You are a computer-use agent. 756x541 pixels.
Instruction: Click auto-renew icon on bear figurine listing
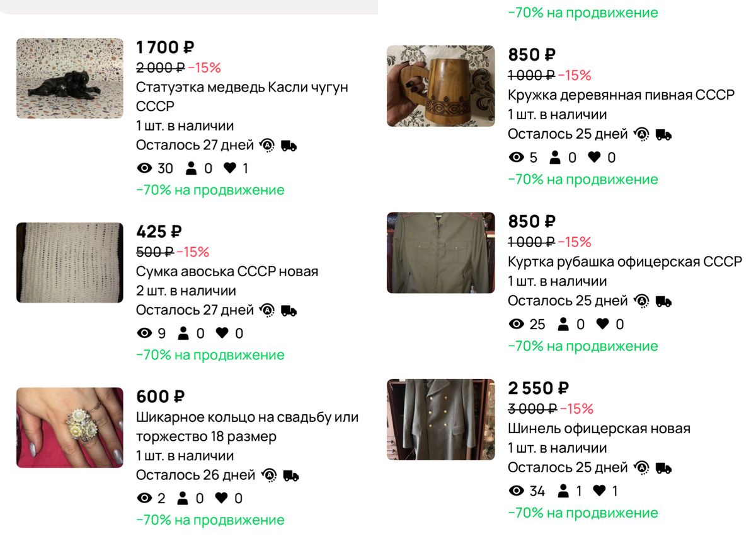[x=267, y=146]
